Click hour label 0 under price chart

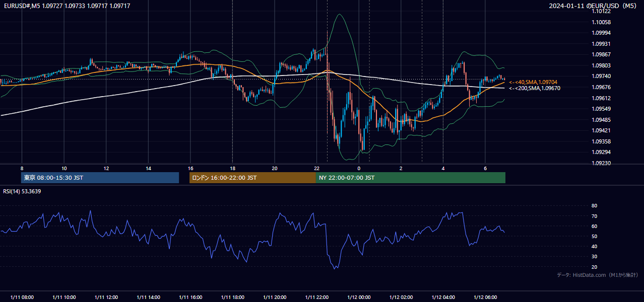tap(359, 168)
